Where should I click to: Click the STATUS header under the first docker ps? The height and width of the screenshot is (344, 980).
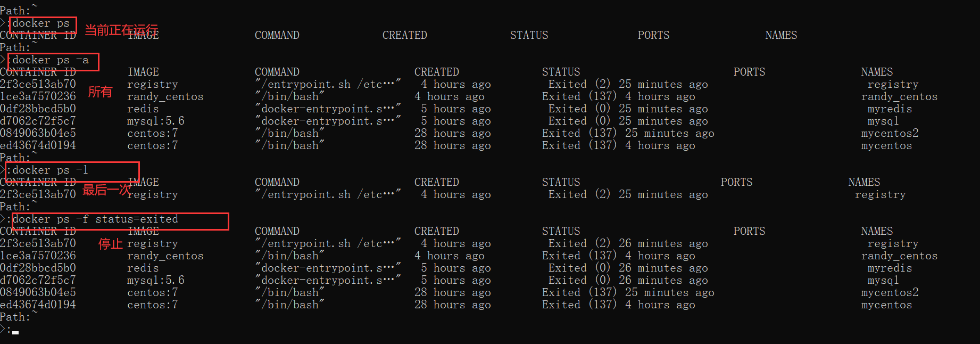point(529,36)
